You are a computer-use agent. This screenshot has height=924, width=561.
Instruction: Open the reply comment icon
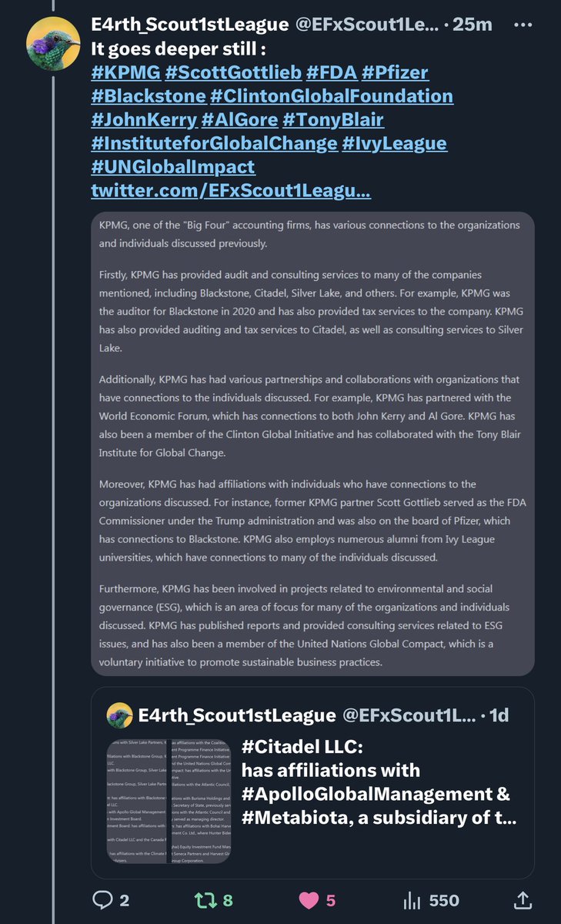click(102, 900)
